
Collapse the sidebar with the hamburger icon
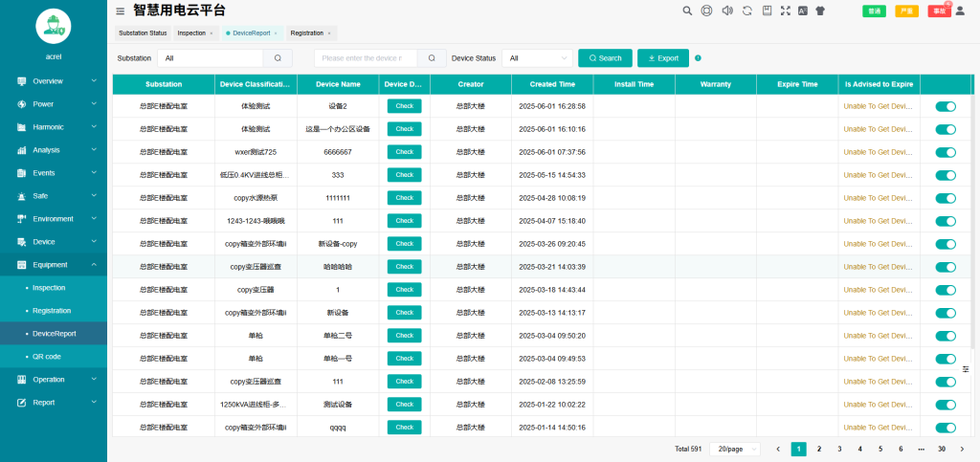(x=120, y=11)
